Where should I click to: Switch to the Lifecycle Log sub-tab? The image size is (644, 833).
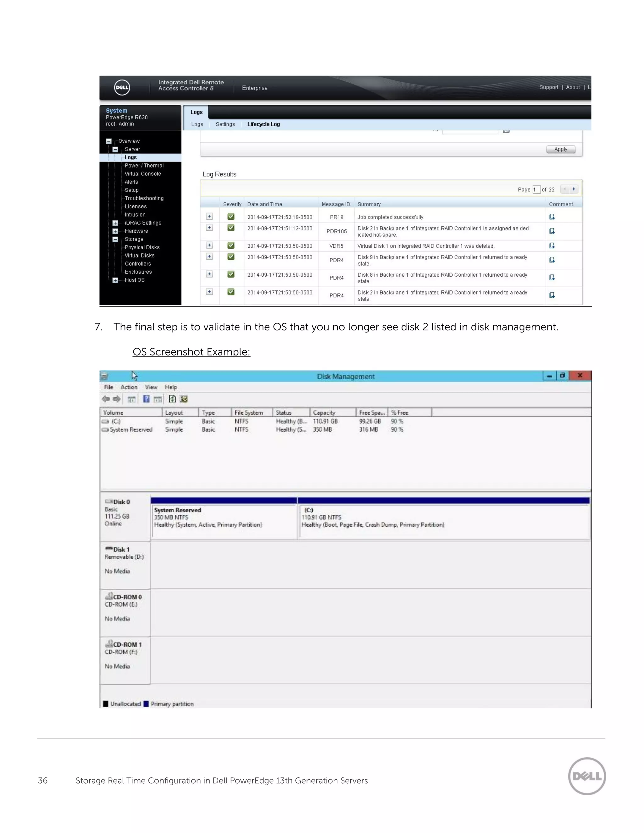click(264, 124)
